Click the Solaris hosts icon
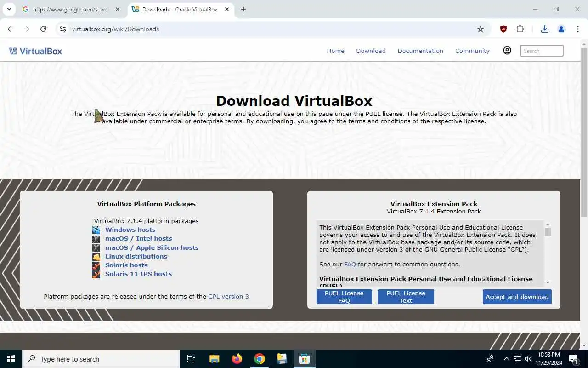The height and width of the screenshot is (368, 588). 96,265
